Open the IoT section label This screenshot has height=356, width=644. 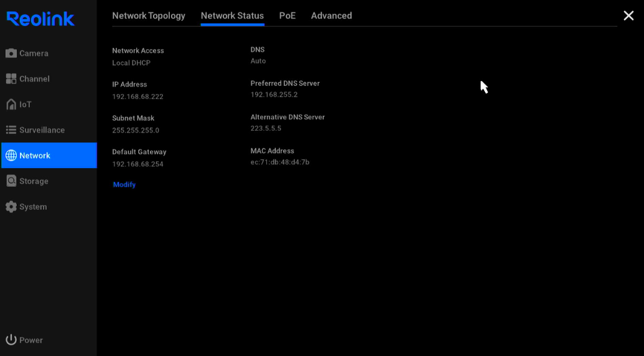[26, 105]
